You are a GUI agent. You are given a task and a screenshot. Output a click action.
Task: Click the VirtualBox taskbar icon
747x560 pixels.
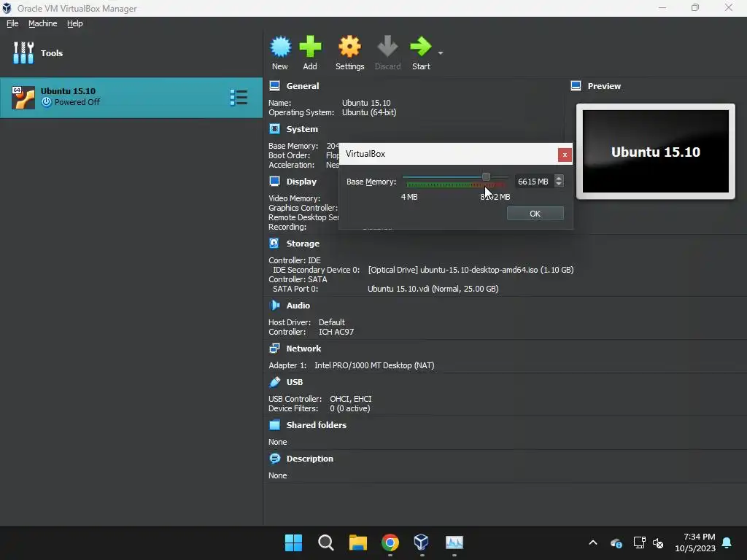tap(422, 542)
